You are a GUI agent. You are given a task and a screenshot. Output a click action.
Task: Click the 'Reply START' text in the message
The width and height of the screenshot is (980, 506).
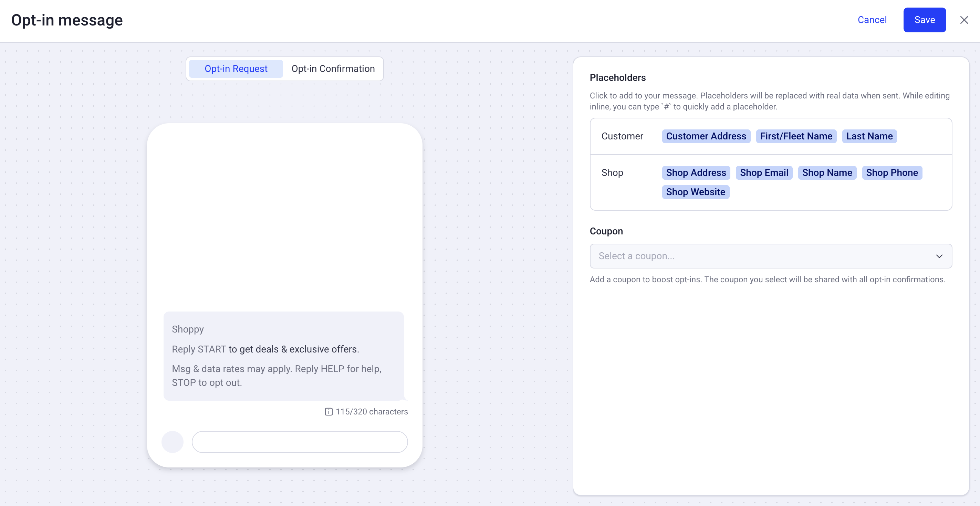click(x=199, y=349)
